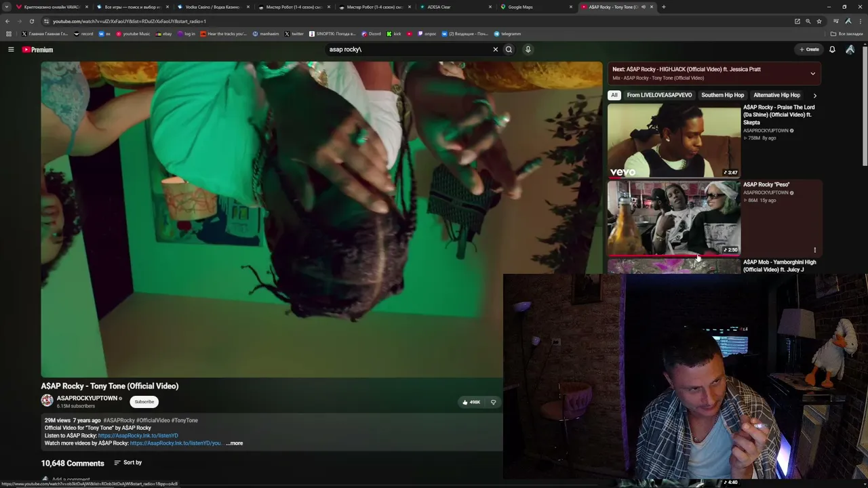Run search with the magnifier button
The width and height of the screenshot is (868, 488).
509,49
